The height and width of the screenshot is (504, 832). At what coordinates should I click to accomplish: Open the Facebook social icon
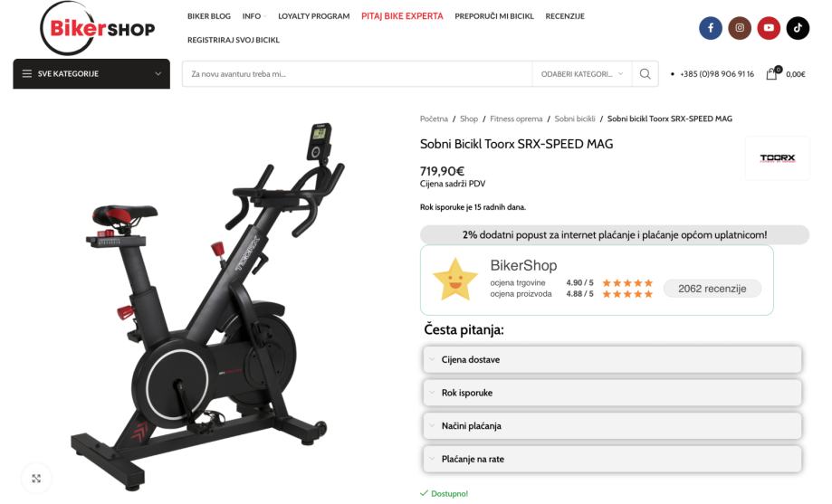click(x=711, y=28)
